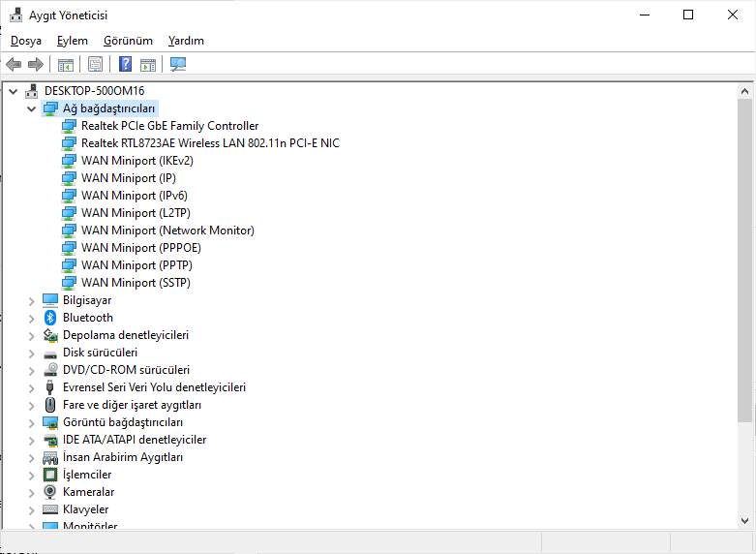Screen dimensions: 756x554
Task: Click the Realtek PCIe GbE adapter icon
Action: (69, 126)
